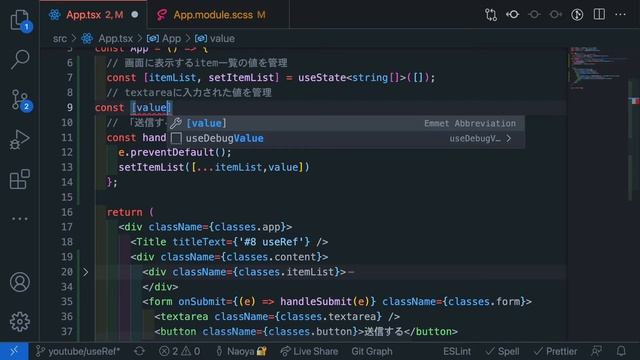Switch to the App.tsx tab
This screenshot has width=640, height=360.
[x=94, y=15]
